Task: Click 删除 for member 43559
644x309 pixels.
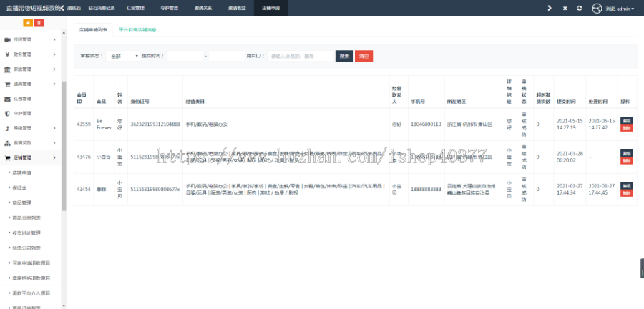Action: [x=626, y=128]
